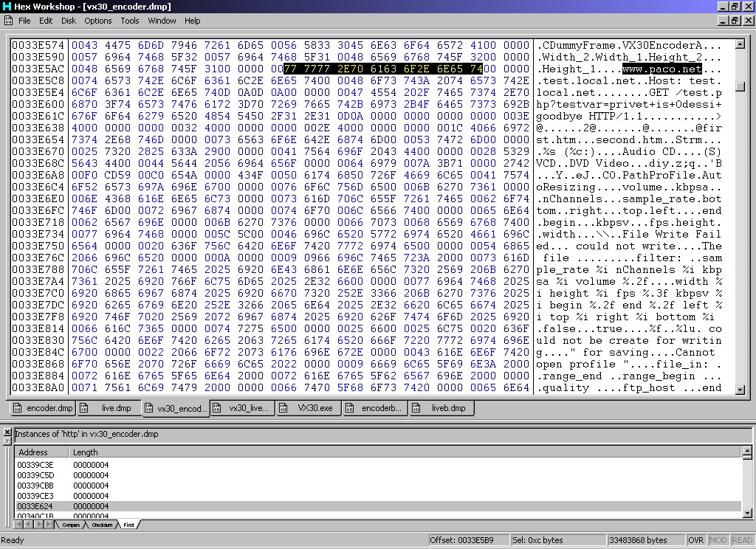Open the Checksum results tab
The width and height of the screenshot is (756, 549).
[102, 525]
